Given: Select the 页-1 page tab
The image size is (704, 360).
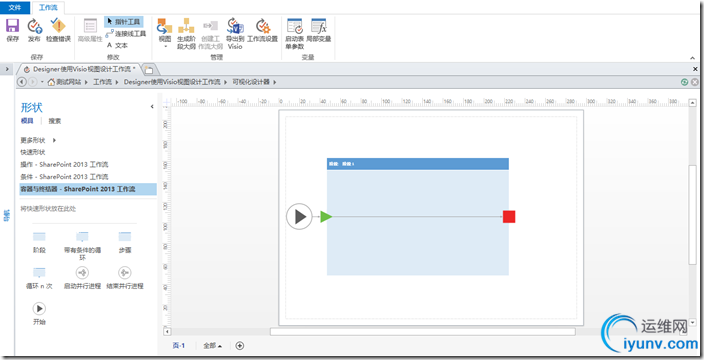Looking at the screenshot, I should pos(179,346).
